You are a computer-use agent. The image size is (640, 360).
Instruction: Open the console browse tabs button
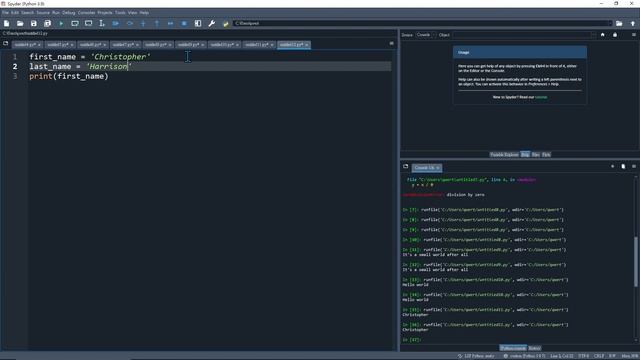tap(405, 167)
